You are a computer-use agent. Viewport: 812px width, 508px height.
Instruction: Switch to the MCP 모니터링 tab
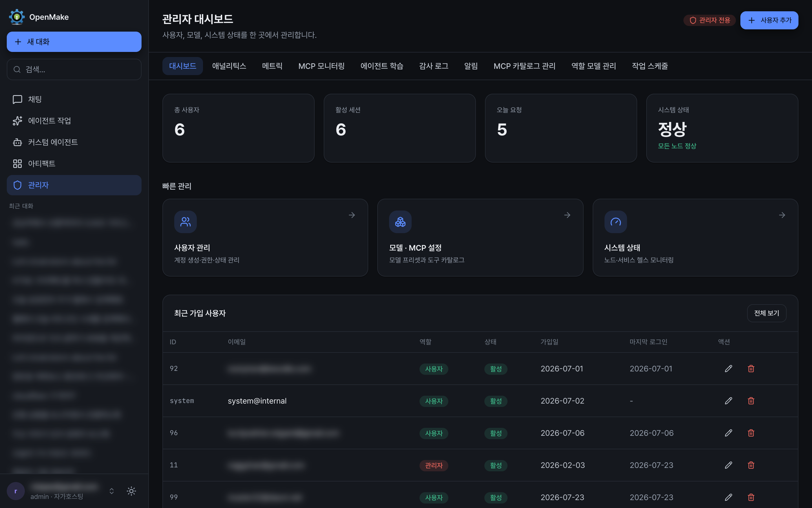(321, 66)
